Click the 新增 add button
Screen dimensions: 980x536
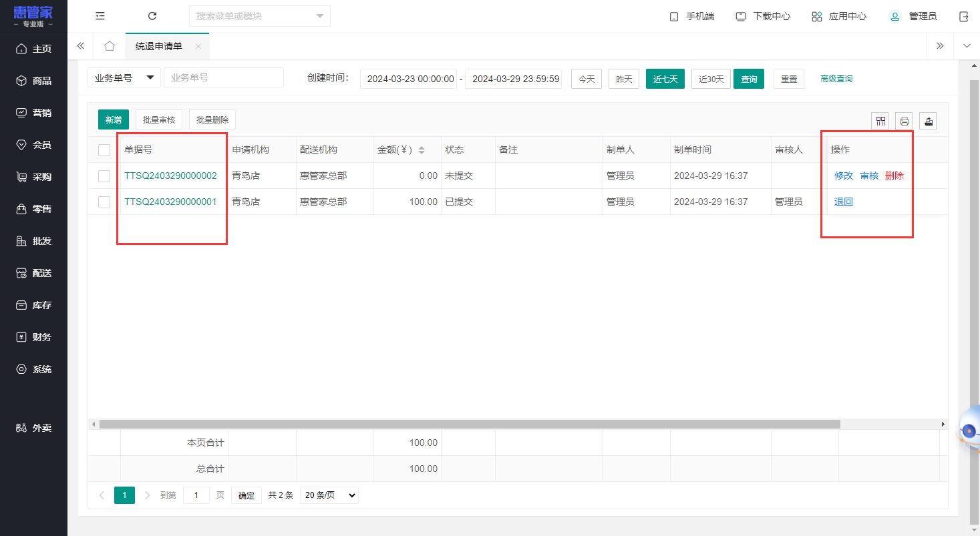coord(114,119)
